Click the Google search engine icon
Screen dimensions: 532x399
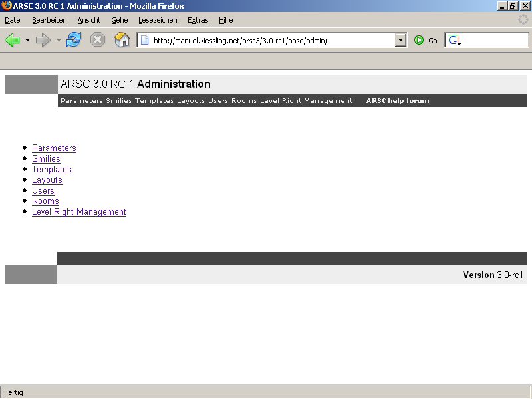(454, 41)
